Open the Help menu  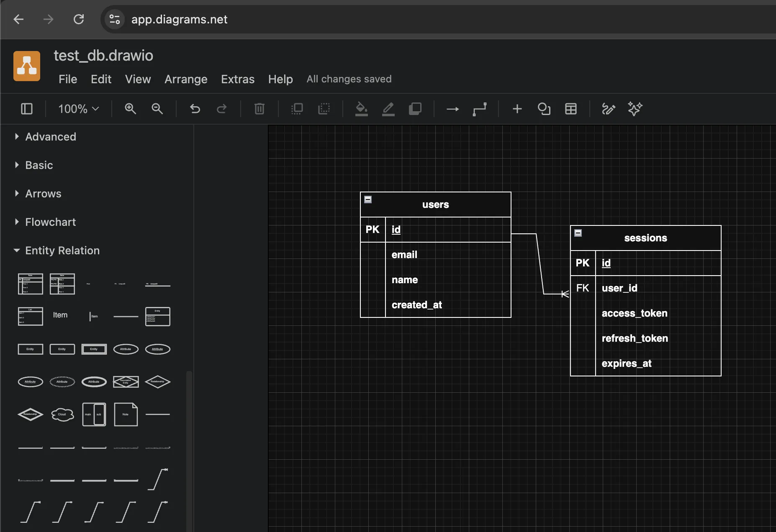[x=280, y=79]
